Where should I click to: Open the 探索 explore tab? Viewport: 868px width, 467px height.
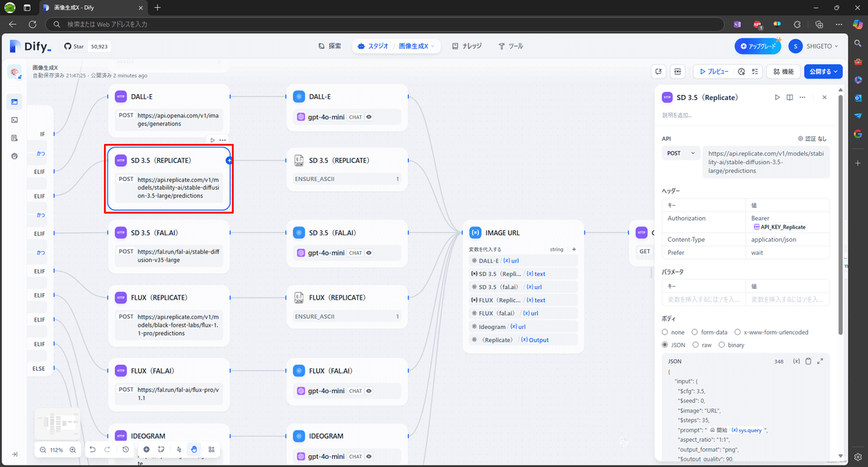[x=330, y=46]
